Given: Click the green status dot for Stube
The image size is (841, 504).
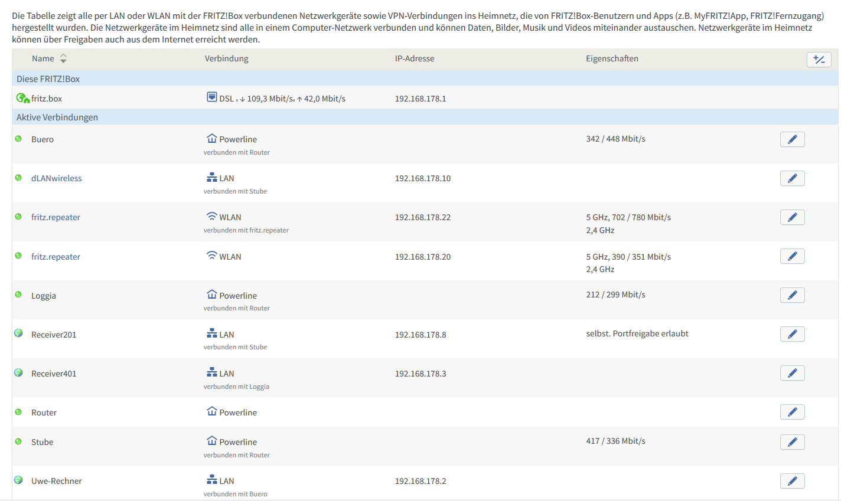Looking at the screenshot, I should tap(18, 441).
